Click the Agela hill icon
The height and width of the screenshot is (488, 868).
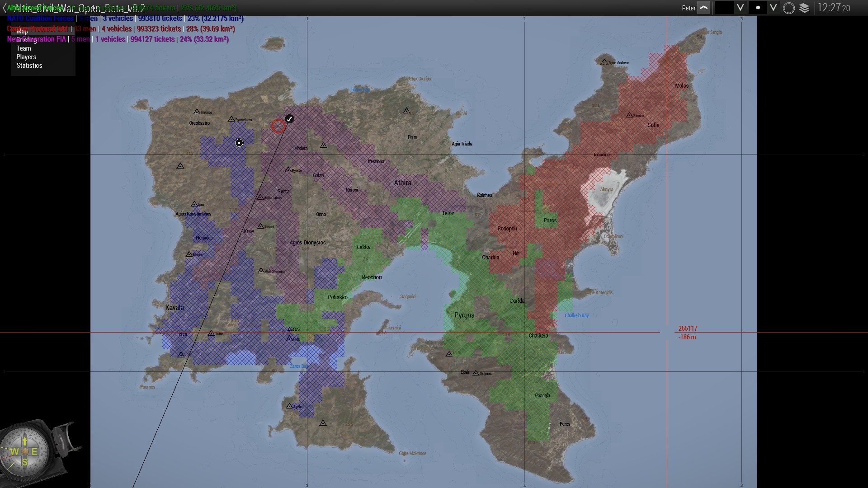point(289,406)
